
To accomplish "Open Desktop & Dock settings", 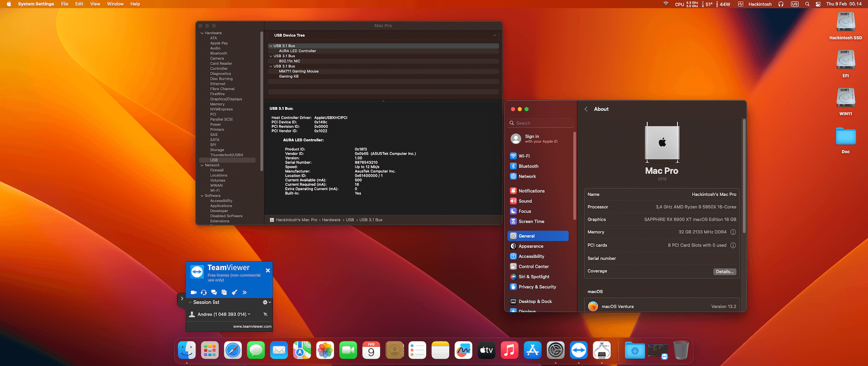I will [538, 301].
